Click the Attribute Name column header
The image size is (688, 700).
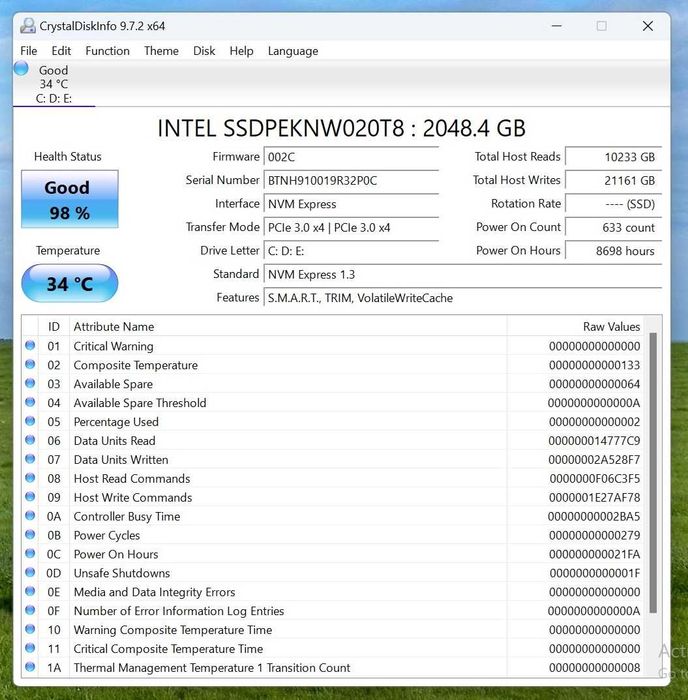pyautogui.click(x=288, y=327)
